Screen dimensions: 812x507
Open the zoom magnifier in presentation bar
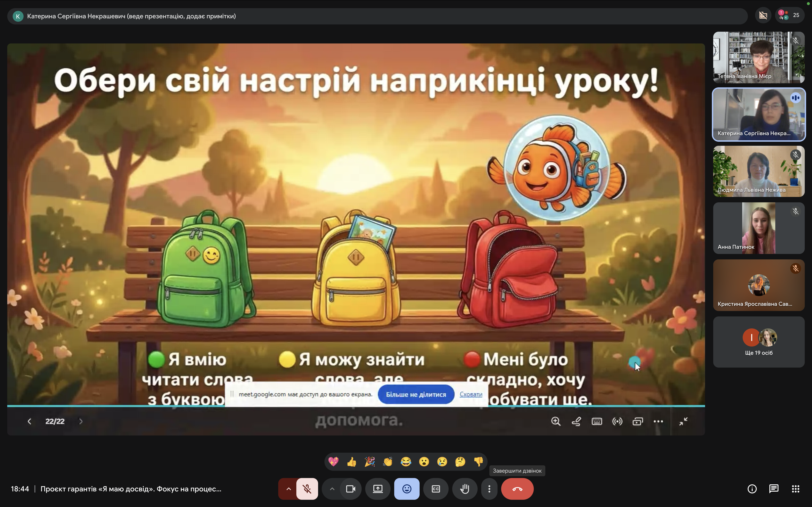[x=556, y=421]
